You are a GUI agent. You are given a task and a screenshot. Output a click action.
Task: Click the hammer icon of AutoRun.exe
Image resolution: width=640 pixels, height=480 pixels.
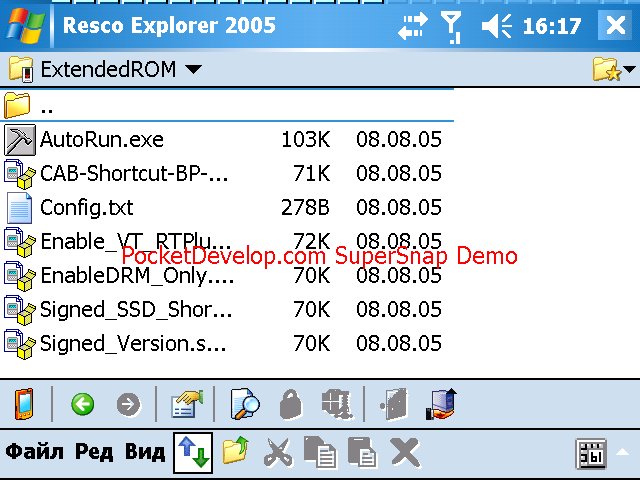[x=20, y=140]
